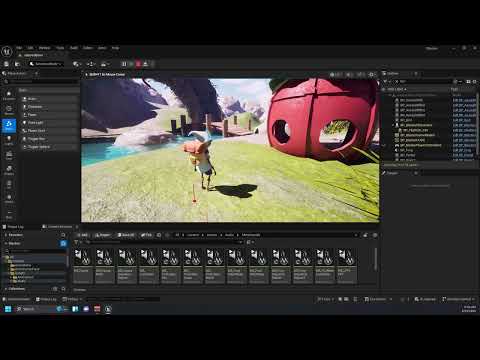Open the Tools menu
480x360 pixels.
(x=60, y=48)
